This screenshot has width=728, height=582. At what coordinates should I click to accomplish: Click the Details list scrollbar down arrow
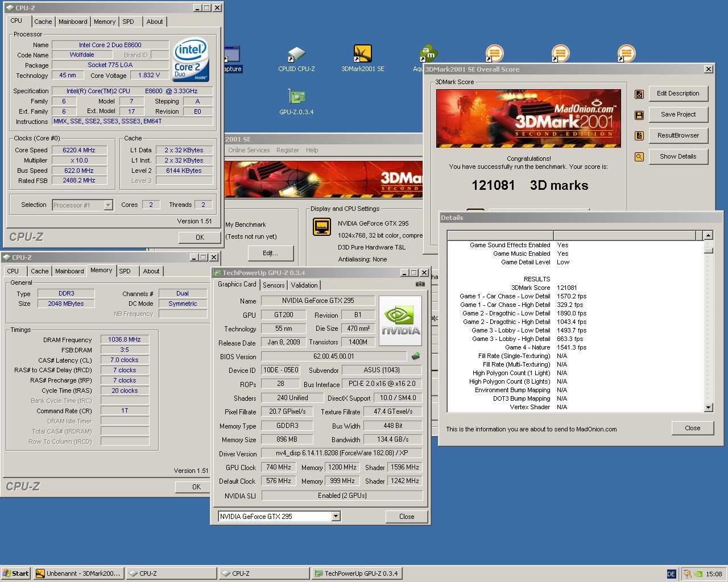coord(708,408)
